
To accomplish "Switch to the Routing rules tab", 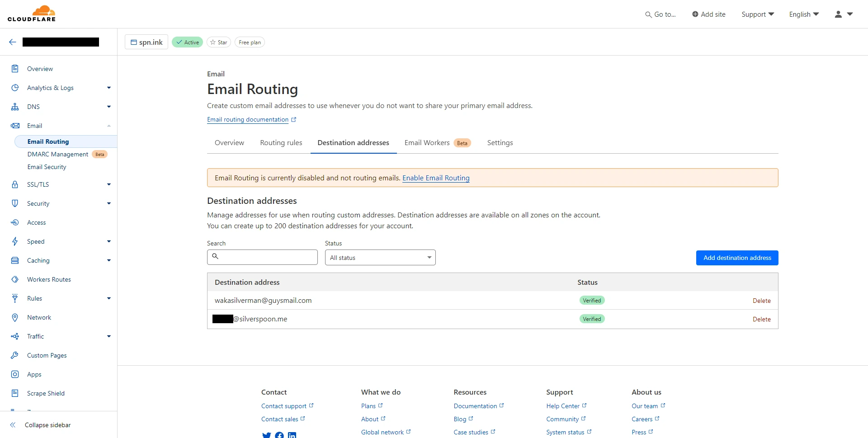I will [281, 143].
